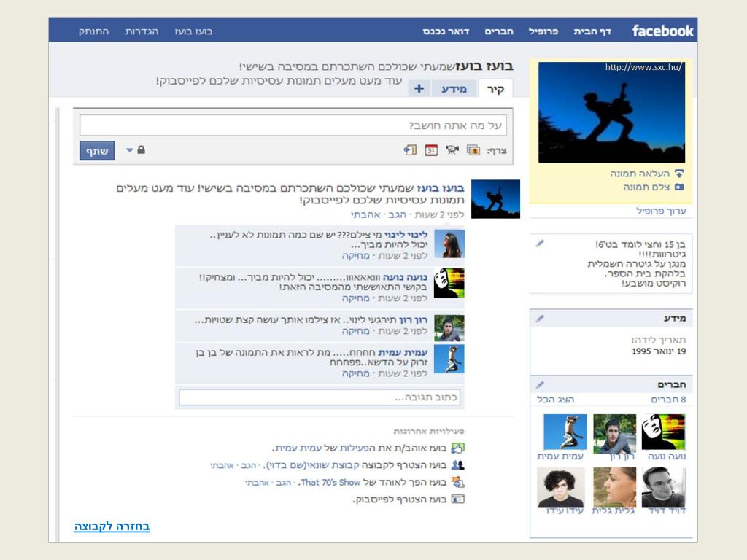Click התנתק to log out
747x560 pixels.
tap(93, 31)
